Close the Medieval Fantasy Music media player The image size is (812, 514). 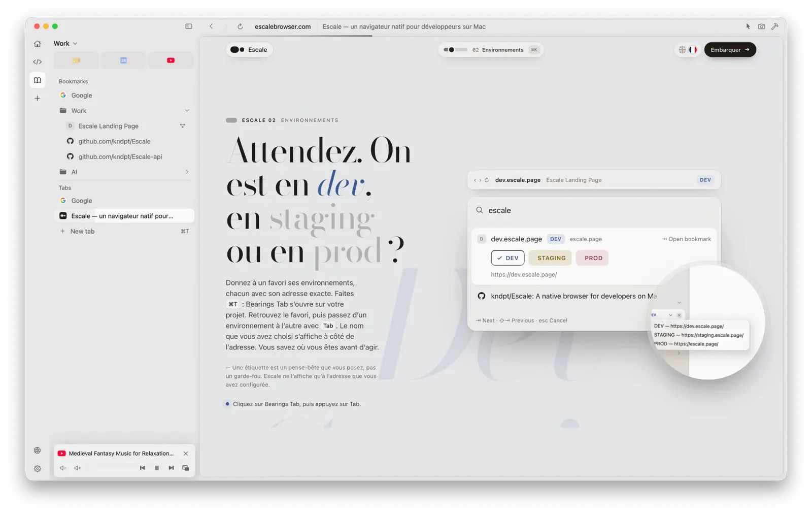[186, 454]
